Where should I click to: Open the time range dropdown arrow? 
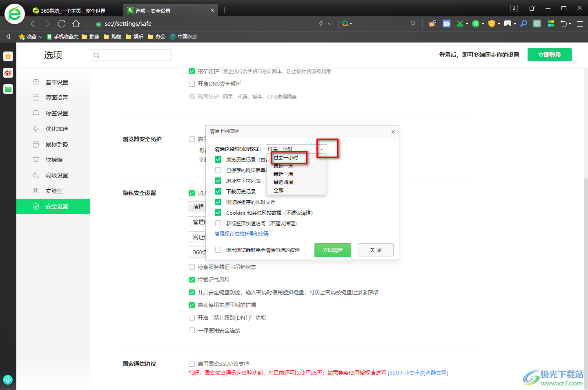pos(322,150)
